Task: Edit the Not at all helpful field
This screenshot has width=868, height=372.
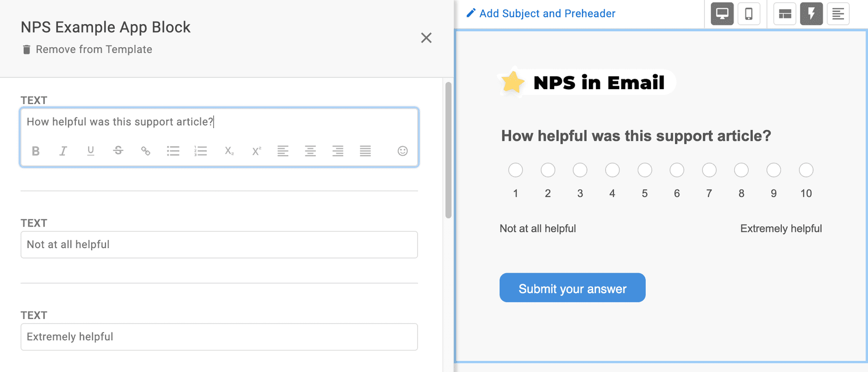Action: point(219,245)
